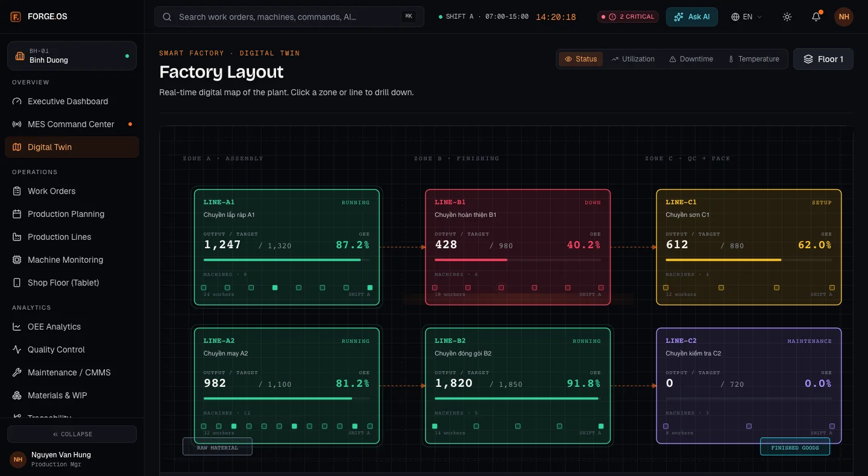Focus the work orders search field
The height and width of the screenshot is (476, 868).
point(289,17)
